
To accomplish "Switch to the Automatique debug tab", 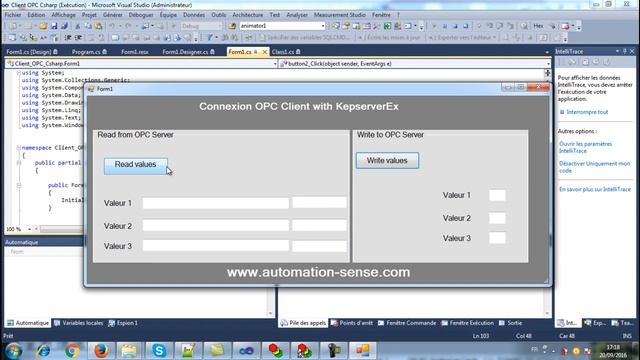I will (x=28, y=323).
